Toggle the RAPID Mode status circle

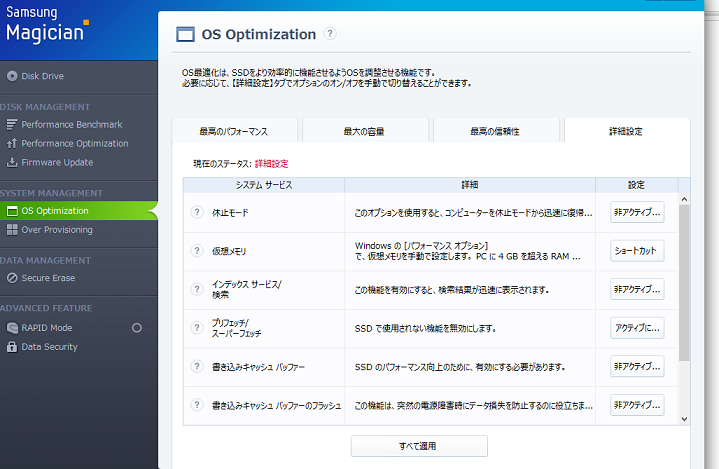point(137,328)
